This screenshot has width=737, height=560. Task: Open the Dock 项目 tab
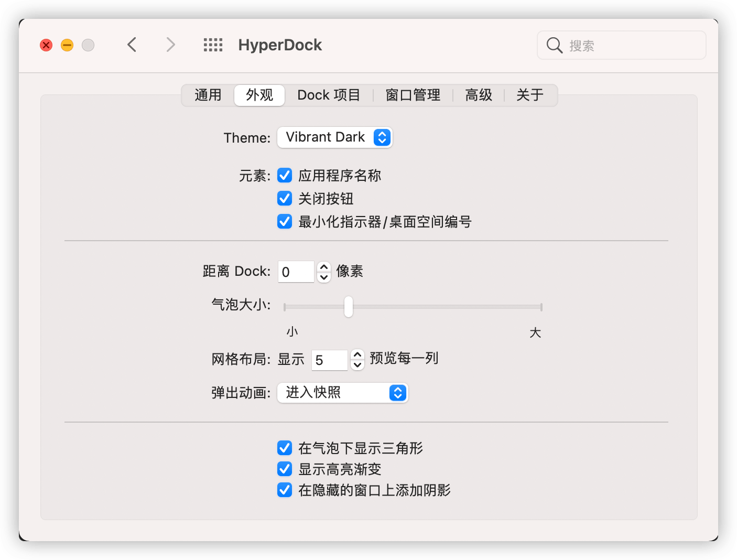(329, 95)
